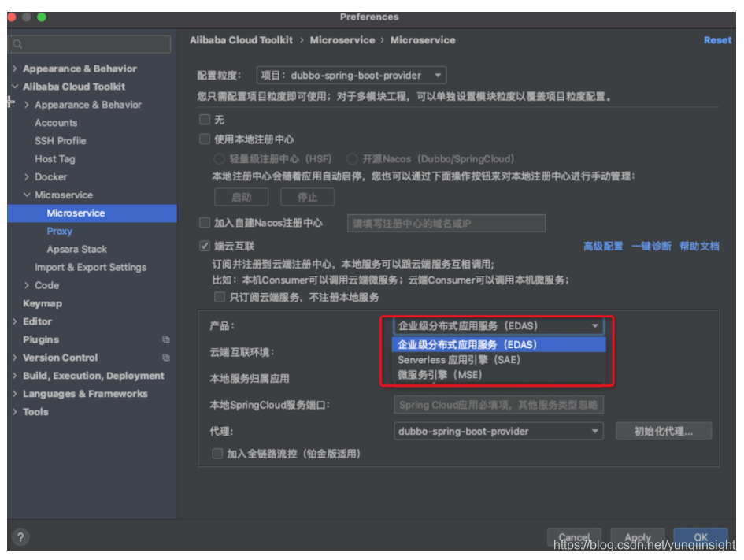The height and width of the screenshot is (560, 744).
Task: Click the 停止 button
Action: click(308, 197)
